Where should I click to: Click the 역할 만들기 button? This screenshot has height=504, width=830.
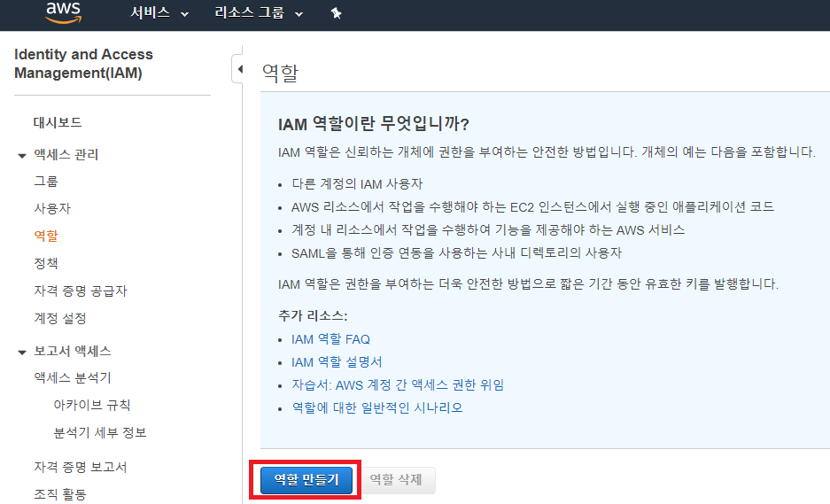click(306, 480)
